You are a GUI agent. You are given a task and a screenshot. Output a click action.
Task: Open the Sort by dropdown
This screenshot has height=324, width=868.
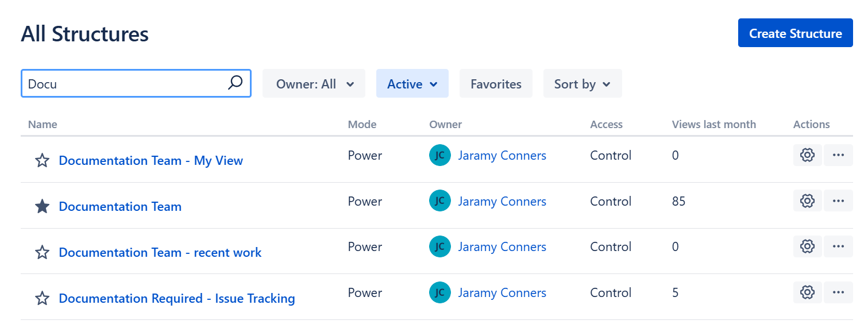click(582, 84)
